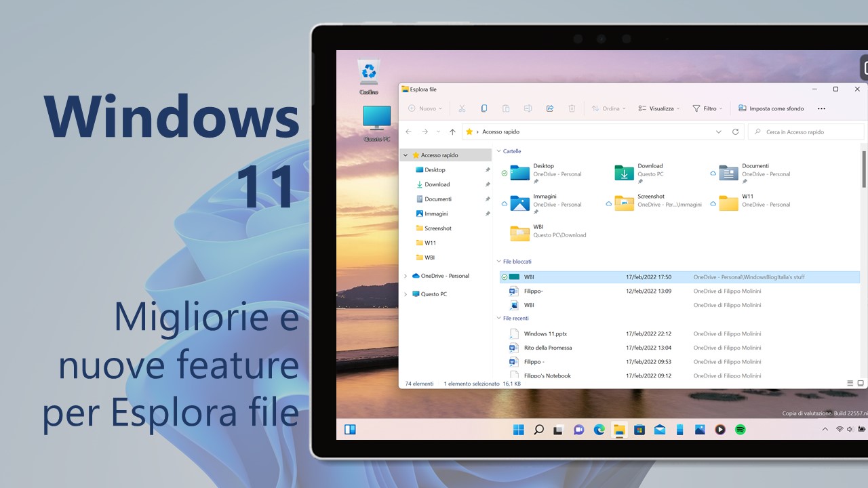The width and height of the screenshot is (868, 488).
Task: Open the Filtro filter dropdown
Action: (707, 108)
